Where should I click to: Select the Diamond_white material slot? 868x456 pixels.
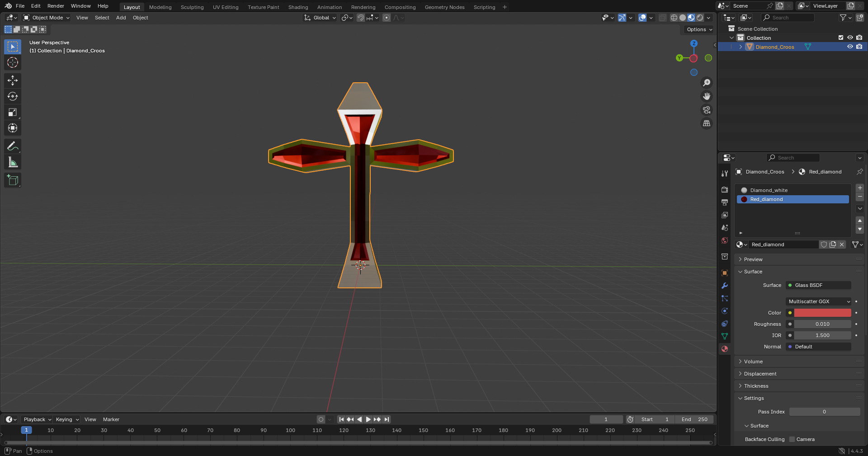[x=793, y=190]
